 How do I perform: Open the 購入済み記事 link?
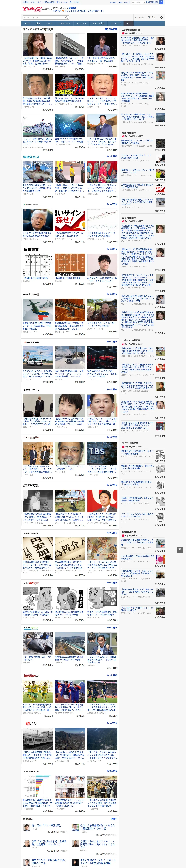click(x=111, y=29)
